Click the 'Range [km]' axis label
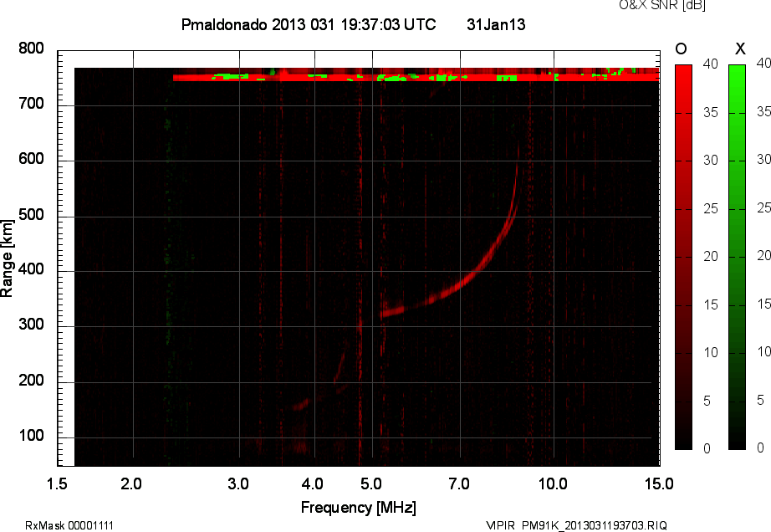The image size is (771, 532). coord(7,258)
